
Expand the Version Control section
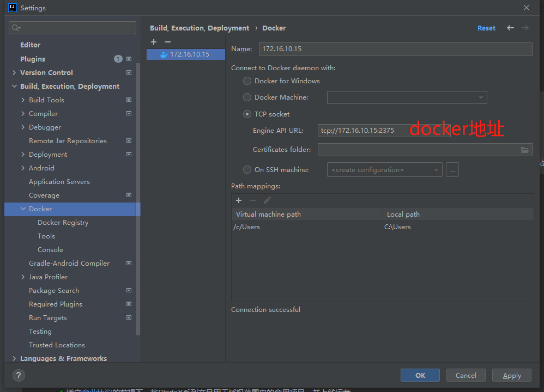pyautogui.click(x=14, y=72)
